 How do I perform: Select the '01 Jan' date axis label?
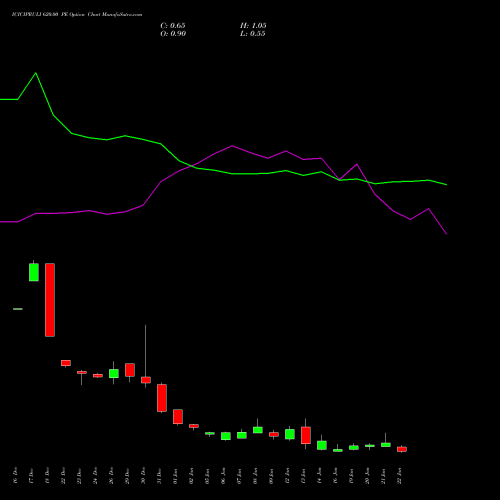coord(176,475)
